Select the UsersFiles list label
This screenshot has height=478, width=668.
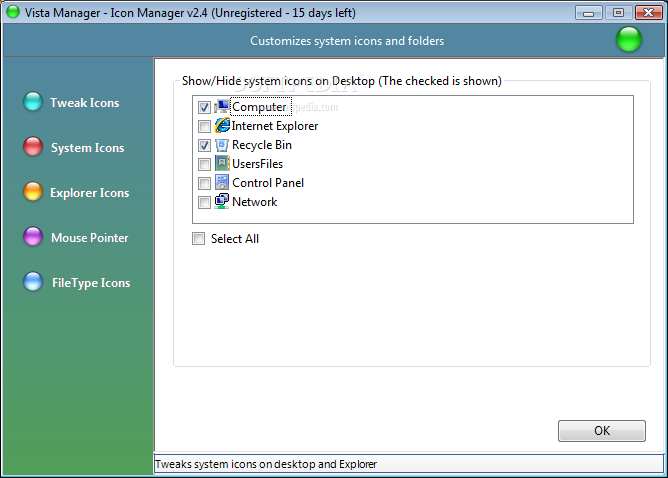(257, 164)
